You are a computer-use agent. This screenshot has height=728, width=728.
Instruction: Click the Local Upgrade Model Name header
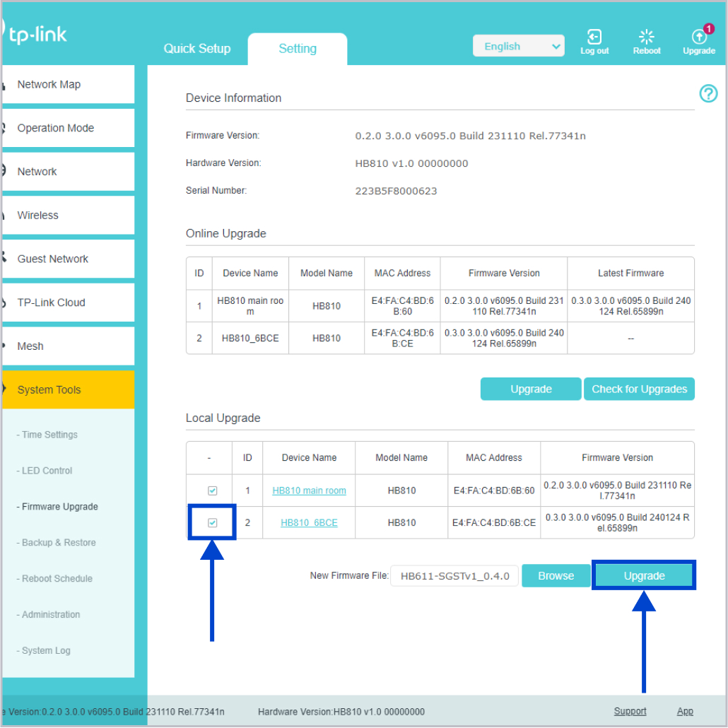coord(401,458)
